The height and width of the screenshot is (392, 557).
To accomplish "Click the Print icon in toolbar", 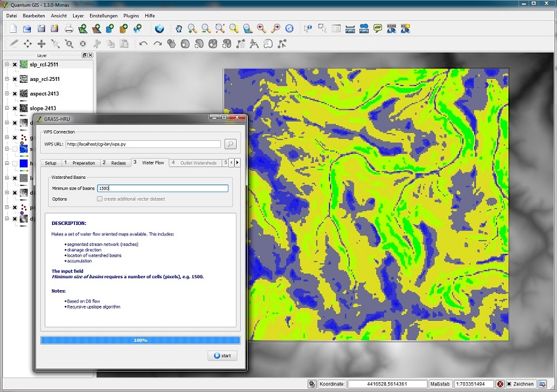I will [68, 28].
